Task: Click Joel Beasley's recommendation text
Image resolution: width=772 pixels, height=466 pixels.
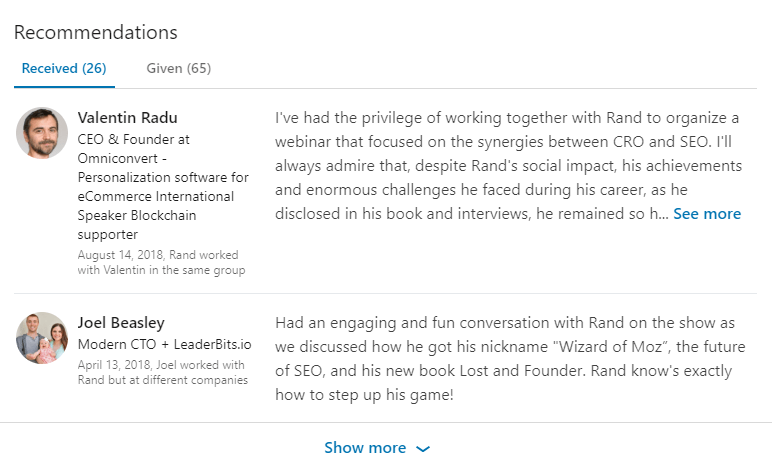Action: (x=510, y=359)
